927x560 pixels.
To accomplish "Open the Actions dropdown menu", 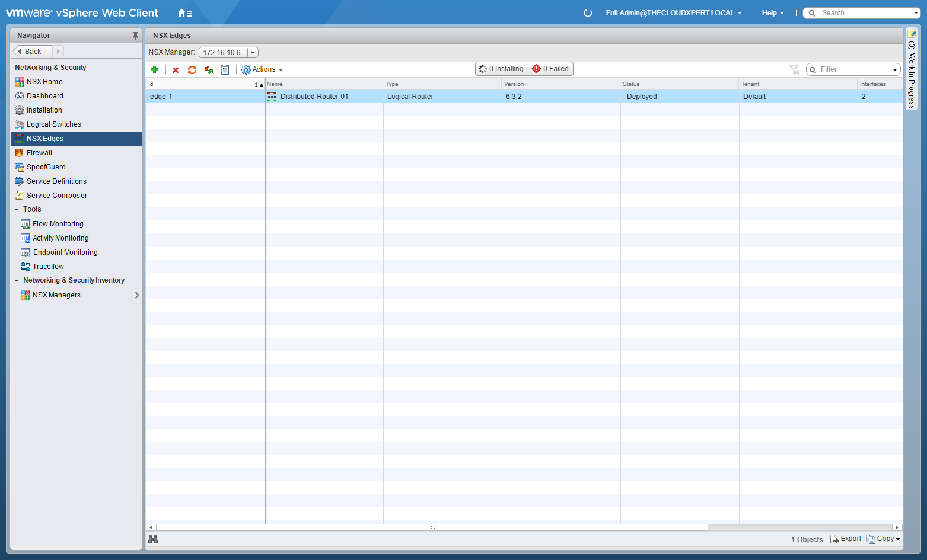I will (x=263, y=69).
